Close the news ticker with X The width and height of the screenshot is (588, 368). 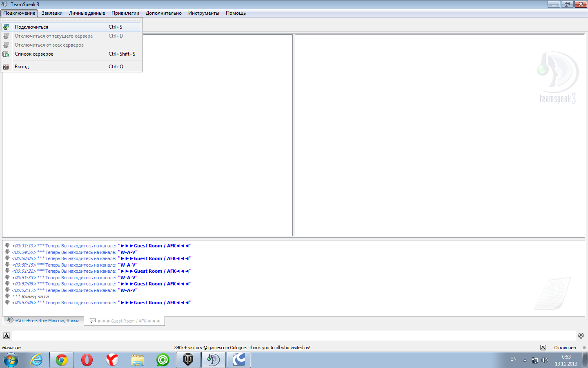click(x=543, y=348)
